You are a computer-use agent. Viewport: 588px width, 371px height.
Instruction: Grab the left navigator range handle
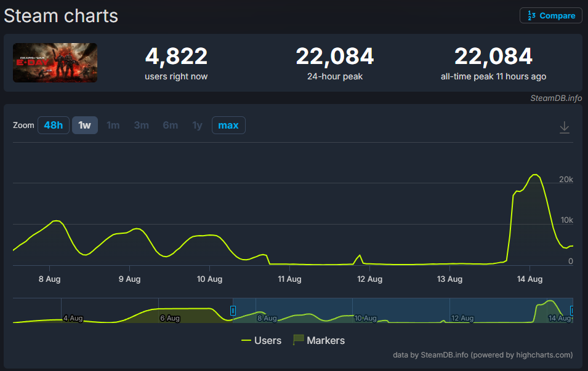[x=233, y=311]
